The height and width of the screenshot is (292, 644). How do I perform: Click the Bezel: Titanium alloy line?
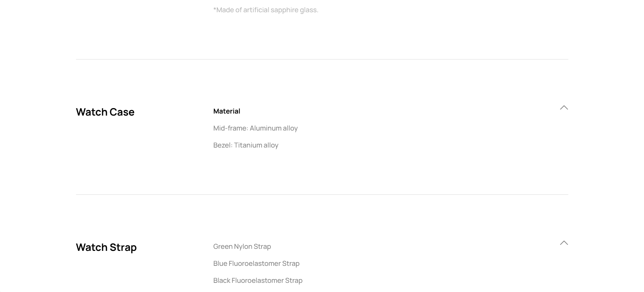[246, 145]
